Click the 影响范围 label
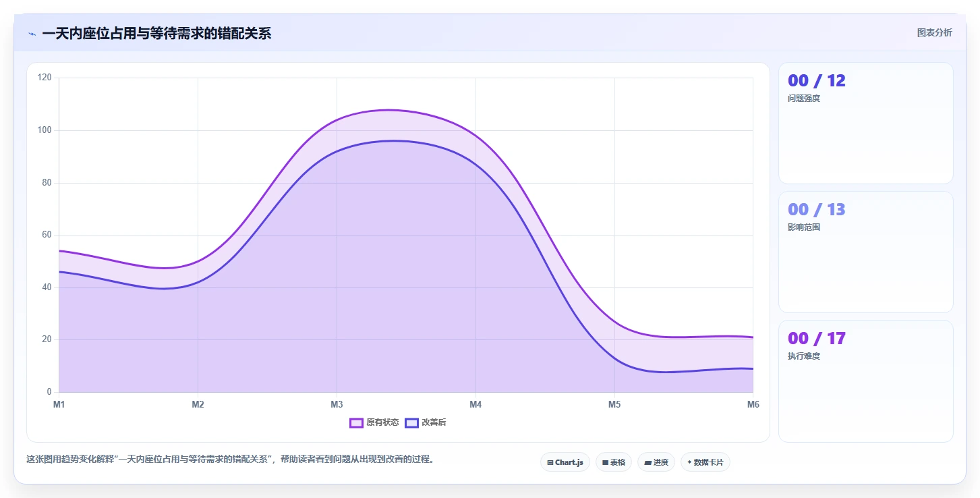Image resolution: width=980 pixels, height=498 pixels. tap(804, 227)
